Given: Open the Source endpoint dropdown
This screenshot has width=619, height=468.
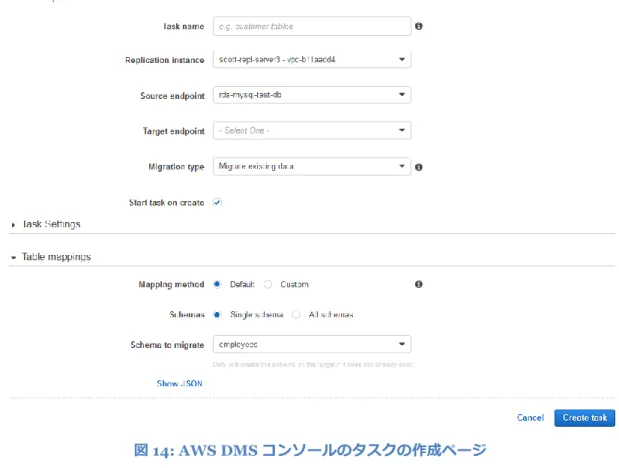Looking at the screenshot, I should (312, 95).
